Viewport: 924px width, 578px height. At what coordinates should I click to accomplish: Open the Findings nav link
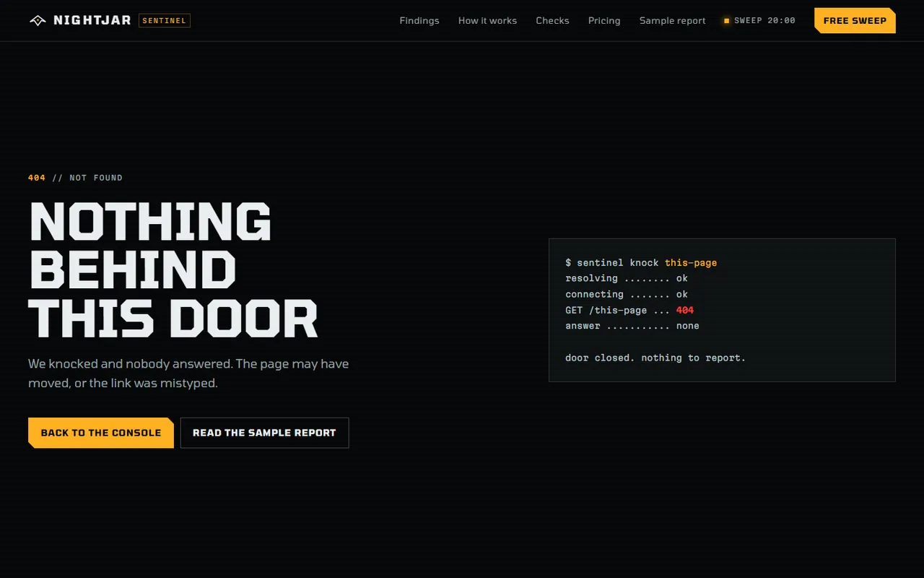(x=419, y=20)
